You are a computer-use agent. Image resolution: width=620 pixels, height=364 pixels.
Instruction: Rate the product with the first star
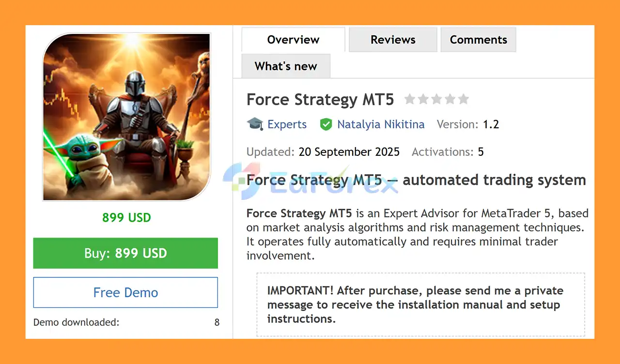pos(410,99)
